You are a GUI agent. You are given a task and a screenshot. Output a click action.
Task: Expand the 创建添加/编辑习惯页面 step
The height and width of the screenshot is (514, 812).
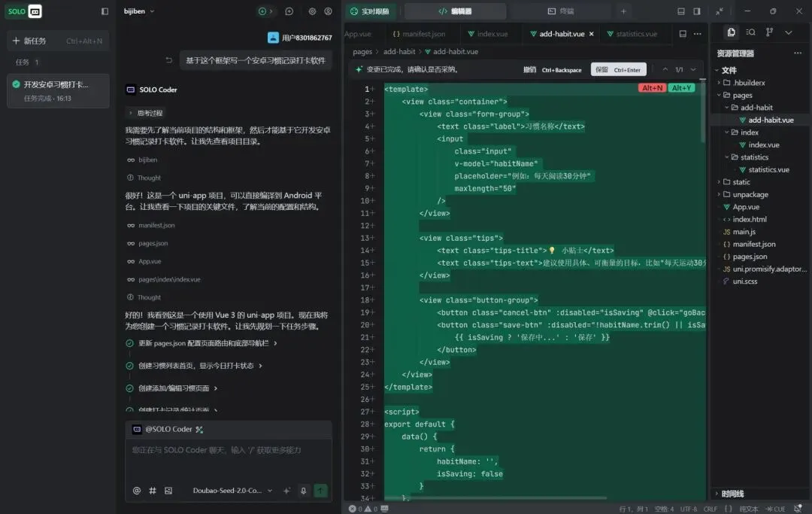tap(172, 388)
